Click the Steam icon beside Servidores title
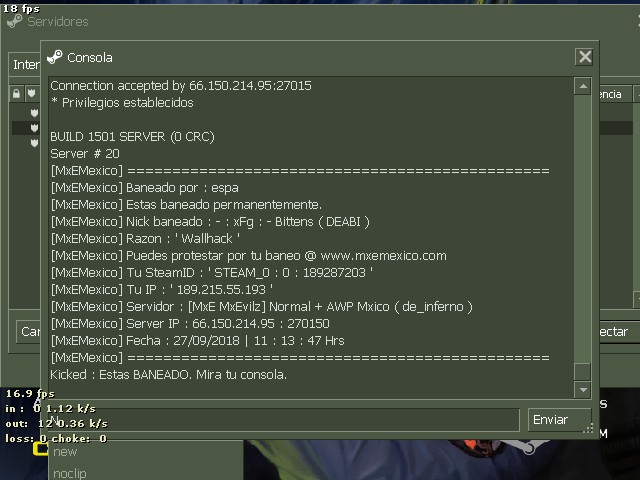Viewport: 640px width, 480px height. click(x=15, y=21)
